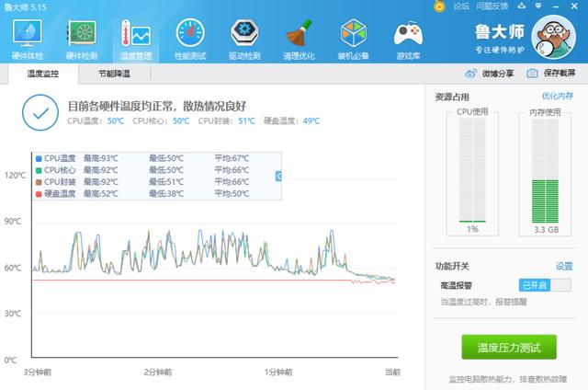Click the 平均:67℃ value in legend
Viewport: 588px width, 390px height.
pyautogui.click(x=232, y=158)
